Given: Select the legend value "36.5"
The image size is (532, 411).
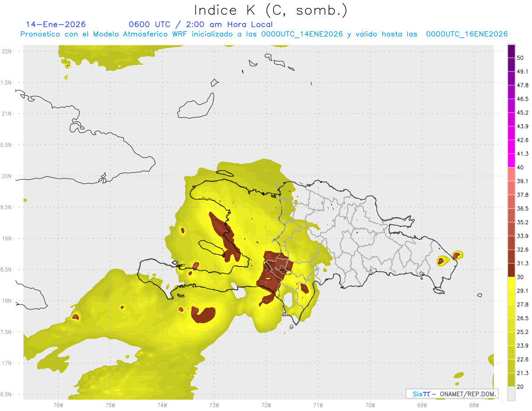Looking at the screenshot, I should click(523, 208).
